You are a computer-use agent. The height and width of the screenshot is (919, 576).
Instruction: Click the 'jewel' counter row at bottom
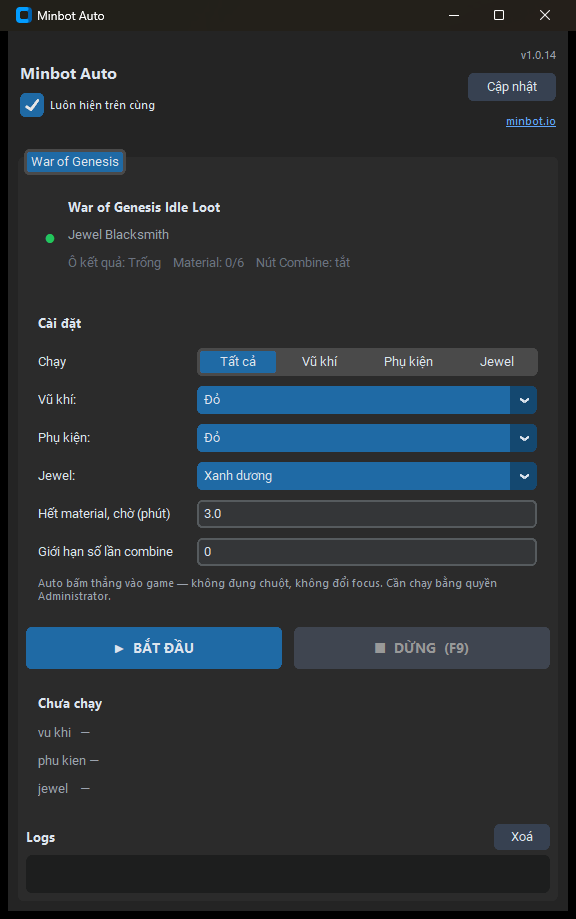[64, 789]
